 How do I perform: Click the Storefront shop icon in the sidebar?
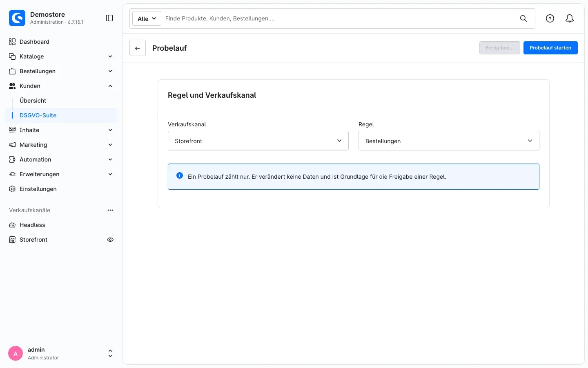12,240
